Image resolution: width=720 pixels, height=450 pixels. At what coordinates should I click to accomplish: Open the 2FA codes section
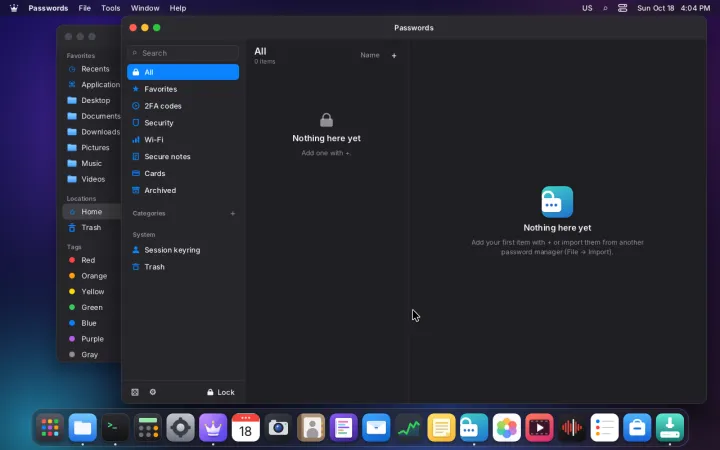pos(183,106)
